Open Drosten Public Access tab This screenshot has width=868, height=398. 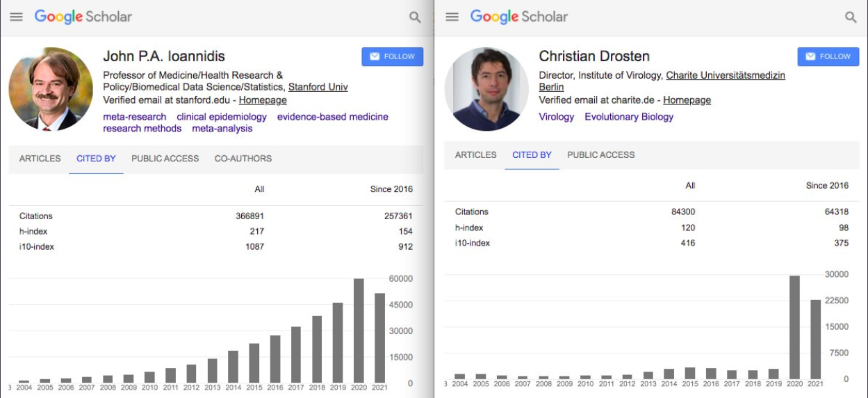click(601, 155)
